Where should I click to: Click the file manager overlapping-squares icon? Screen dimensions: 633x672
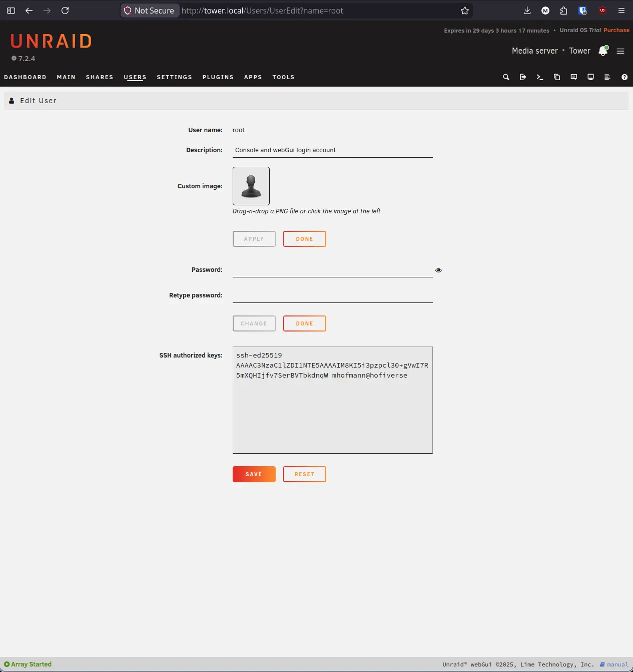tap(557, 77)
